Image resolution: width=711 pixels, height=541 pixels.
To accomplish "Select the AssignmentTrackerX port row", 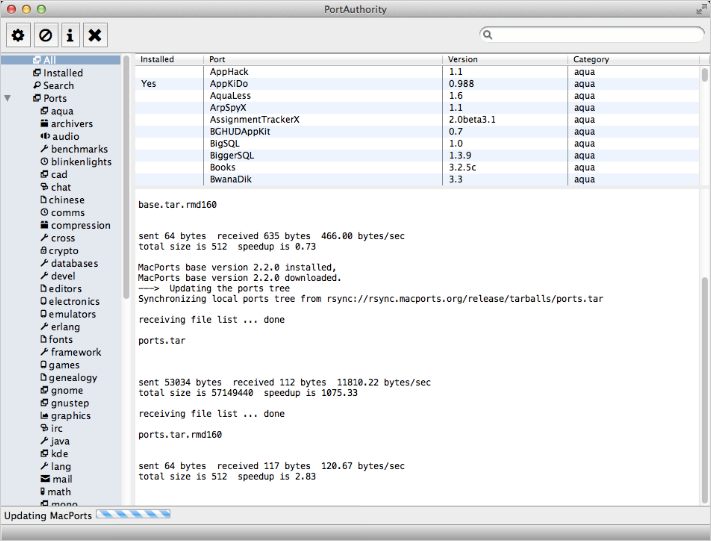I will pyautogui.click(x=417, y=120).
